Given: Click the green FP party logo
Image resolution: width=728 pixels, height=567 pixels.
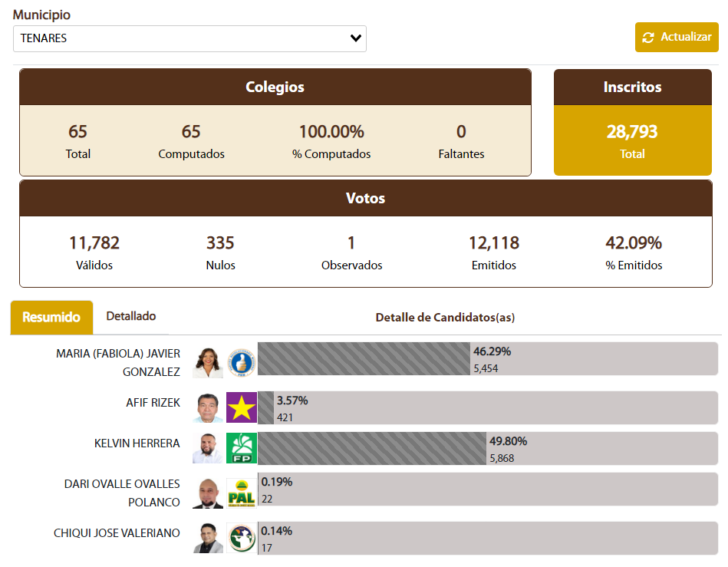Looking at the screenshot, I should tap(242, 448).
